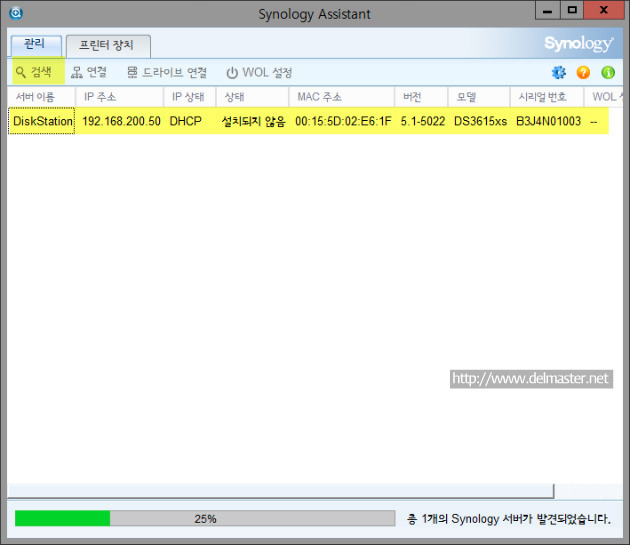The image size is (630, 545).
Task: Click the Synology logo in the header
Action: [579, 43]
